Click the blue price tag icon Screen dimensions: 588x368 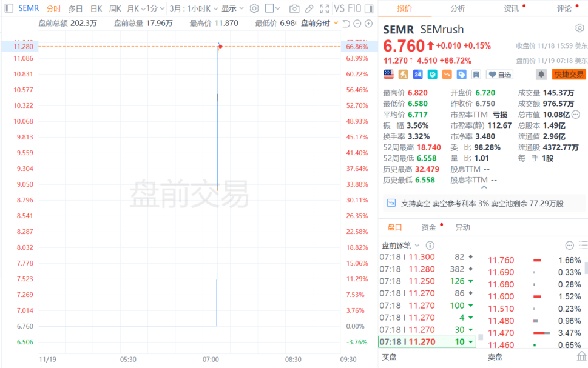462,75
